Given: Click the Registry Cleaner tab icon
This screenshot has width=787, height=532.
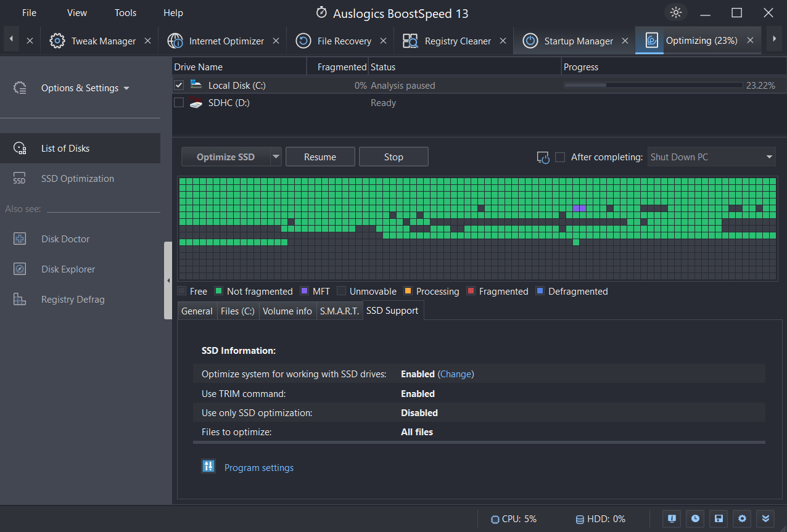Looking at the screenshot, I should [x=410, y=41].
